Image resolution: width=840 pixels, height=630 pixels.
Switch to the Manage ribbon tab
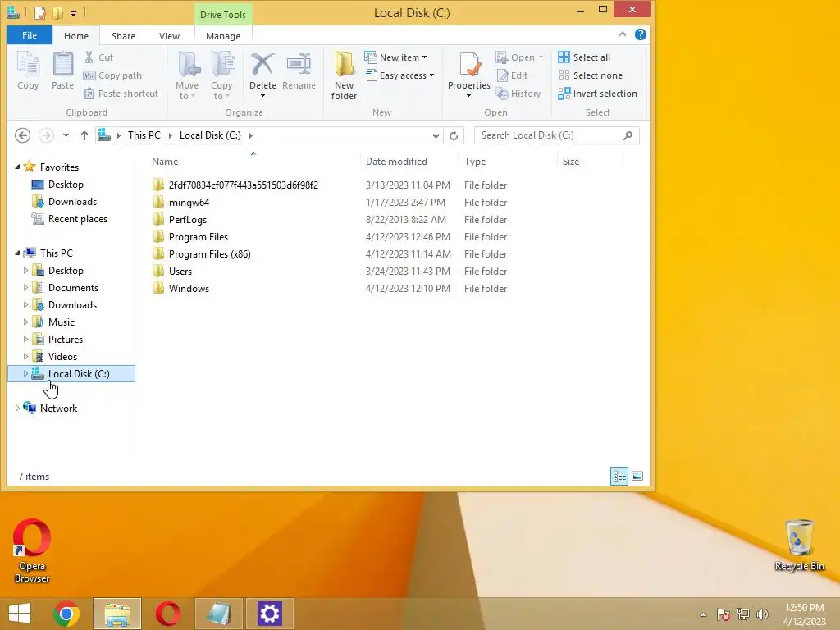point(223,36)
